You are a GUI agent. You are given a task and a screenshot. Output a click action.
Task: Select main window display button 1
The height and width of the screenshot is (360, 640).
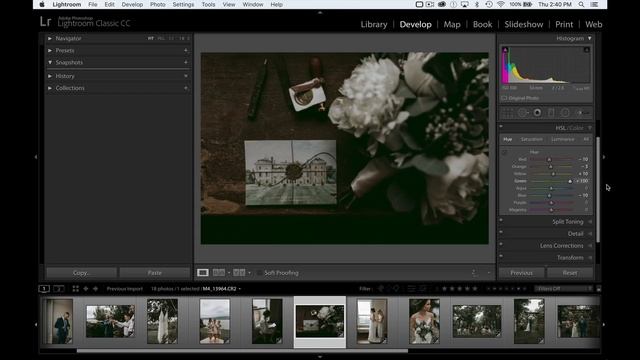point(44,289)
